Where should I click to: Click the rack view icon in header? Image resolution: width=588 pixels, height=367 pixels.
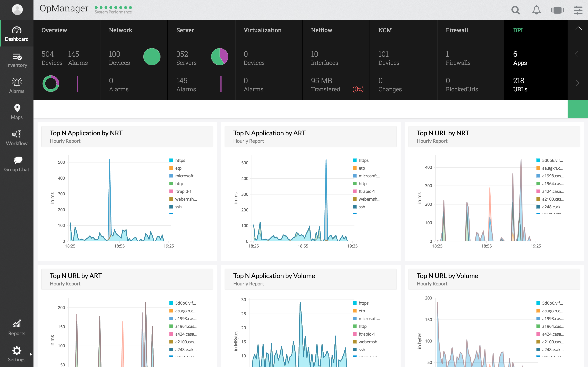pos(557,10)
